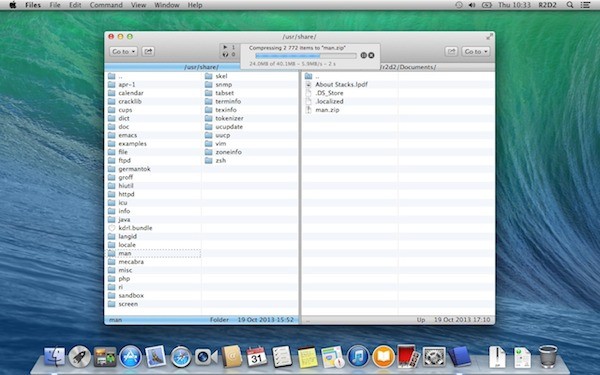Select the selected man folder row

pyautogui.click(x=153, y=253)
